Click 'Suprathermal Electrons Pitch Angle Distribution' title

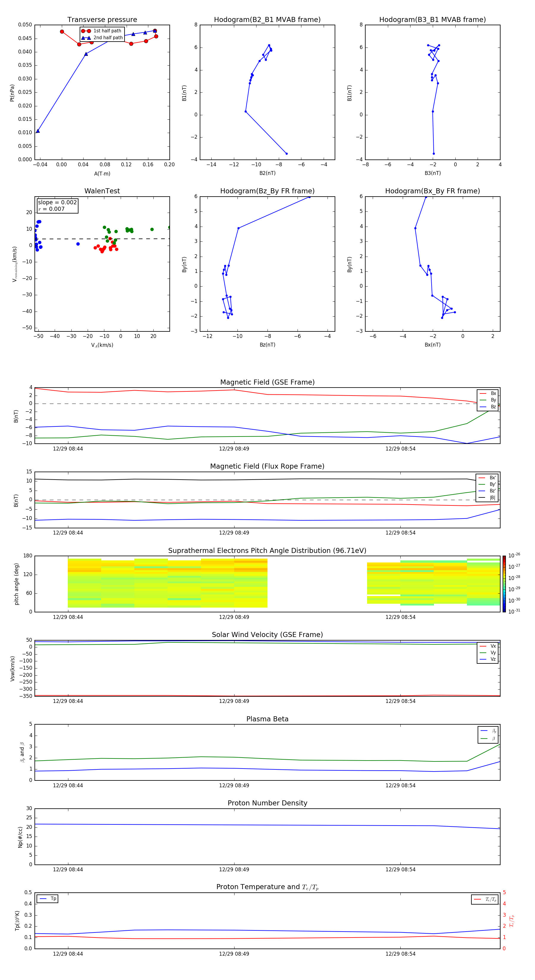tap(267, 551)
